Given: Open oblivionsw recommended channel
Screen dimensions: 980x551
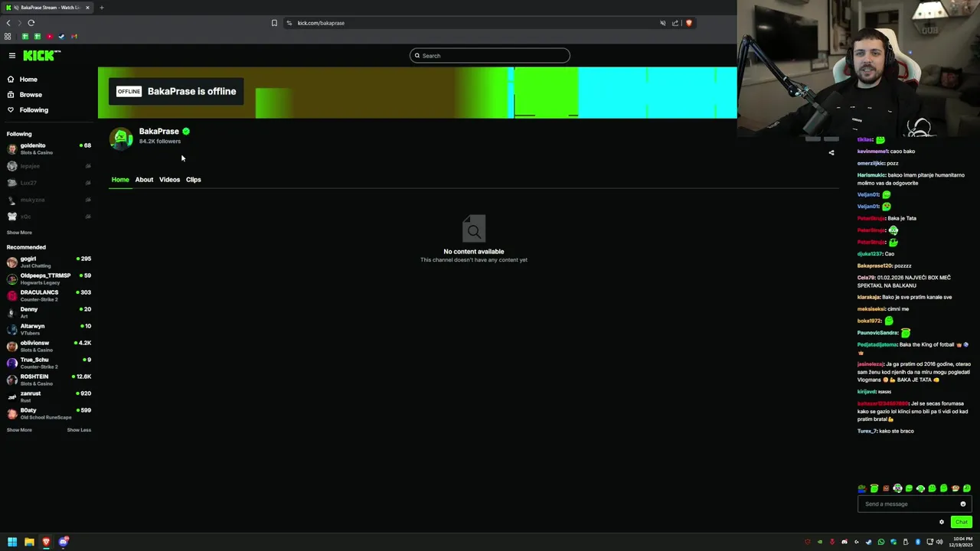Looking at the screenshot, I should 49,346.
